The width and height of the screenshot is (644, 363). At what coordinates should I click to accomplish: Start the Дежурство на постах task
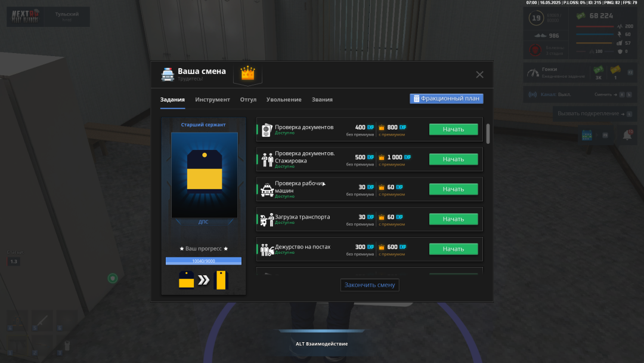click(453, 249)
